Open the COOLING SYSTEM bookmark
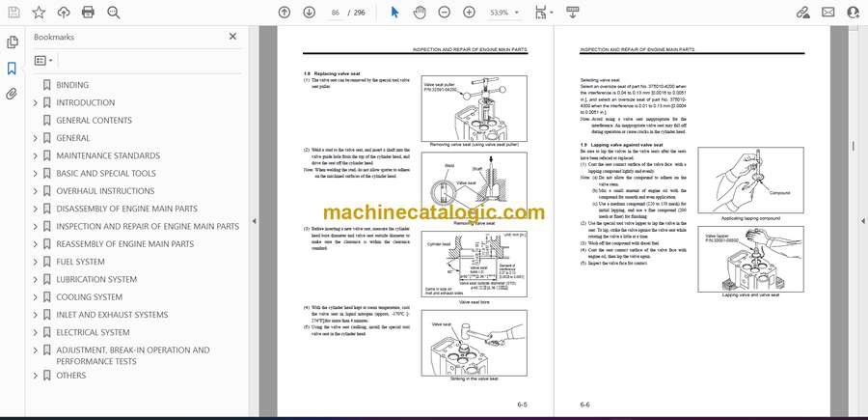The width and height of the screenshot is (868, 420). 89,297
